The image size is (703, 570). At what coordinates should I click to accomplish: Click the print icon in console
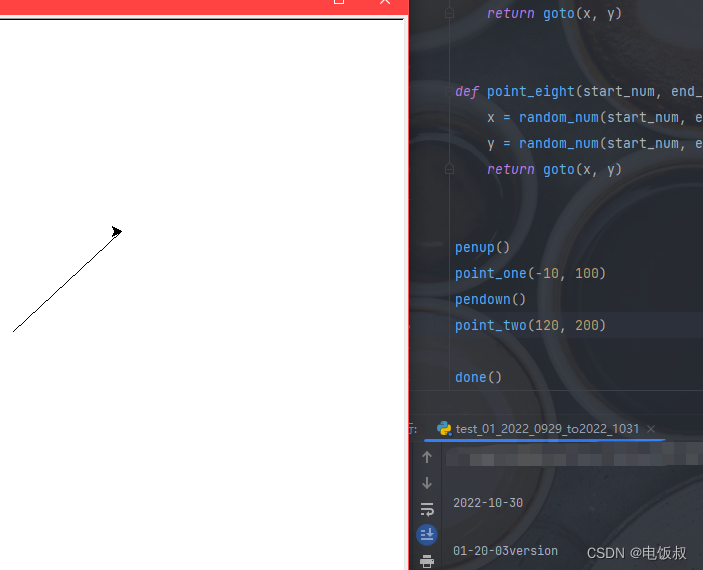(427, 561)
